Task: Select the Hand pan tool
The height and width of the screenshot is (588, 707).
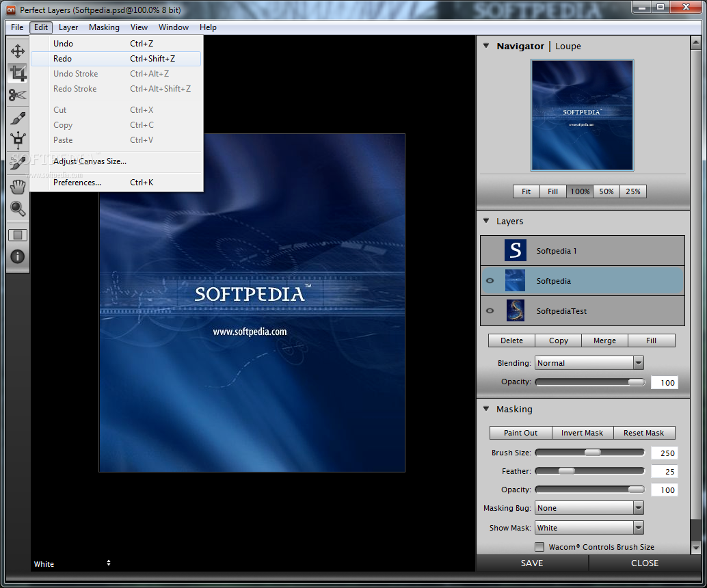Action: pyautogui.click(x=18, y=186)
